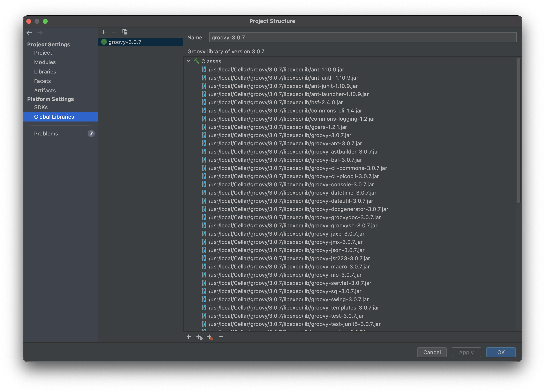The width and height of the screenshot is (545, 392).
Task: Click the Remove root minus icon
Action: point(221,337)
